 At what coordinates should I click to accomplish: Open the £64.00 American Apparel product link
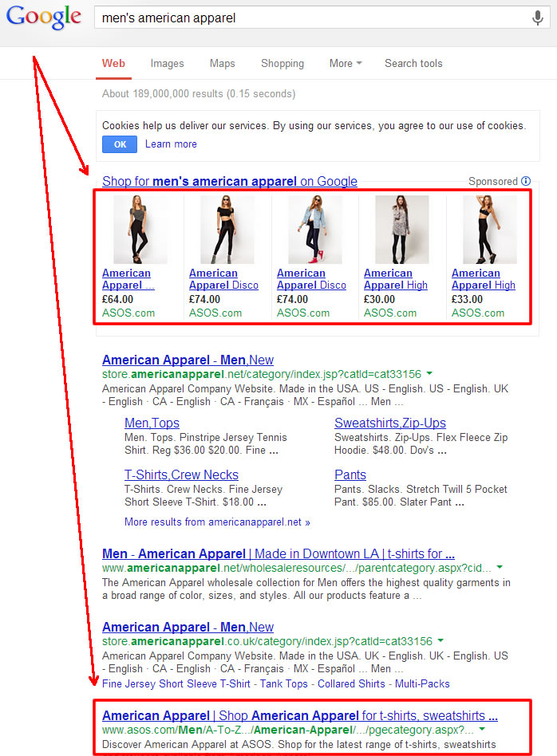[x=128, y=279]
